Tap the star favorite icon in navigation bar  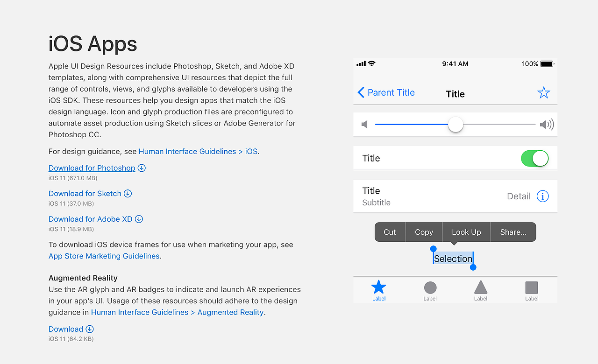[x=543, y=92]
